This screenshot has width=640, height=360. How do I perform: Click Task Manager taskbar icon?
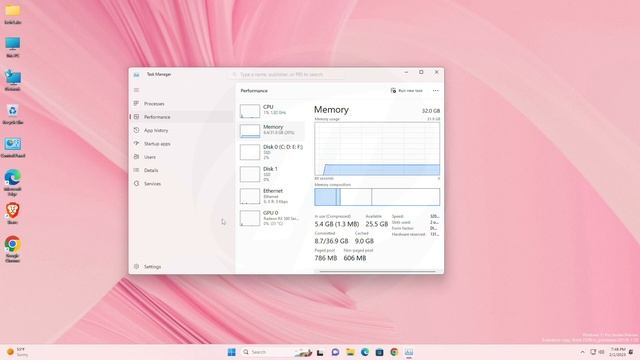click(x=409, y=352)
